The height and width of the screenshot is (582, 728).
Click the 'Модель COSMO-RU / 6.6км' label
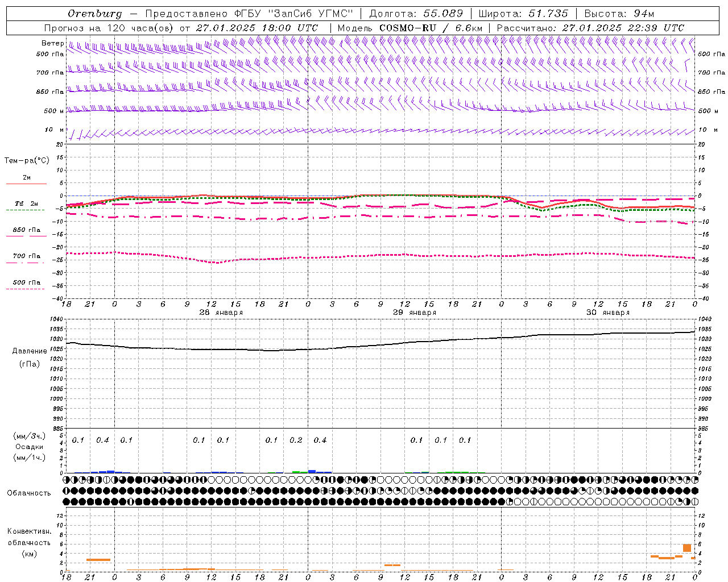coord(410,28)
